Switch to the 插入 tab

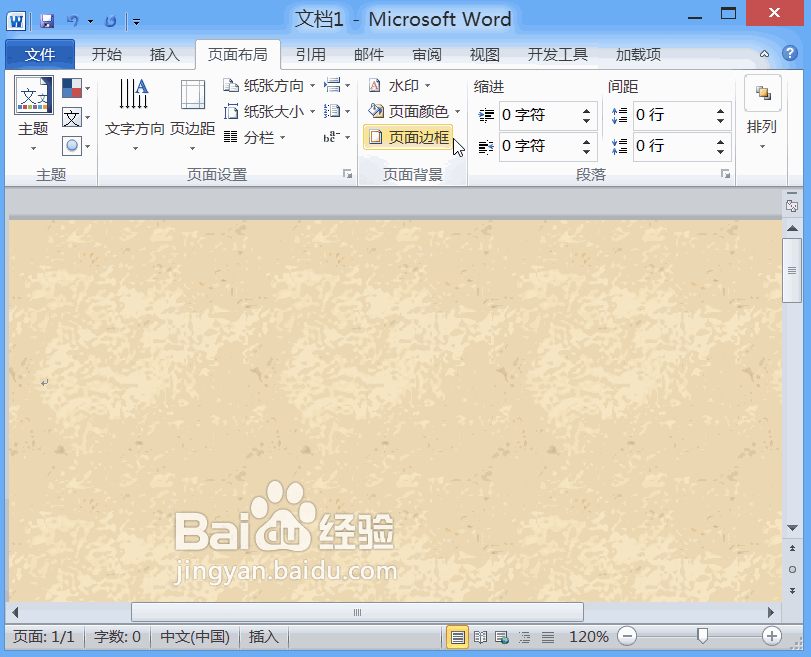164,54
